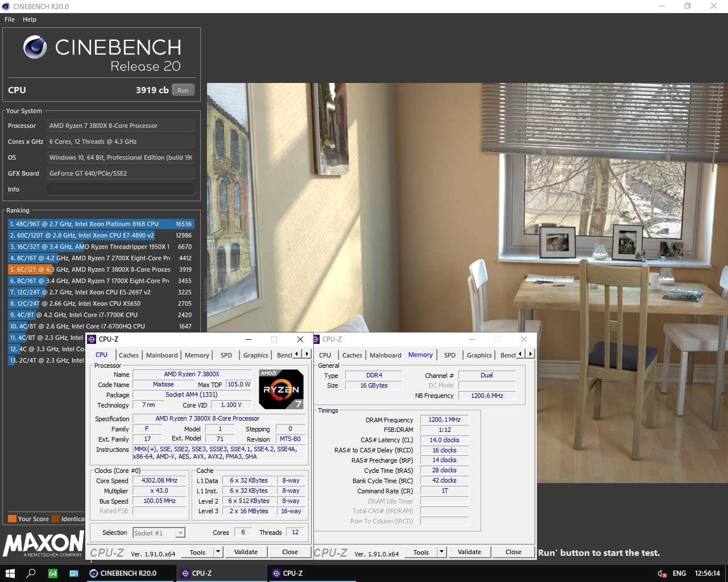The image size is (728, 582).
Task: Click the Core Speed value 4302.08 MHz
Action: tap(159, 480)
